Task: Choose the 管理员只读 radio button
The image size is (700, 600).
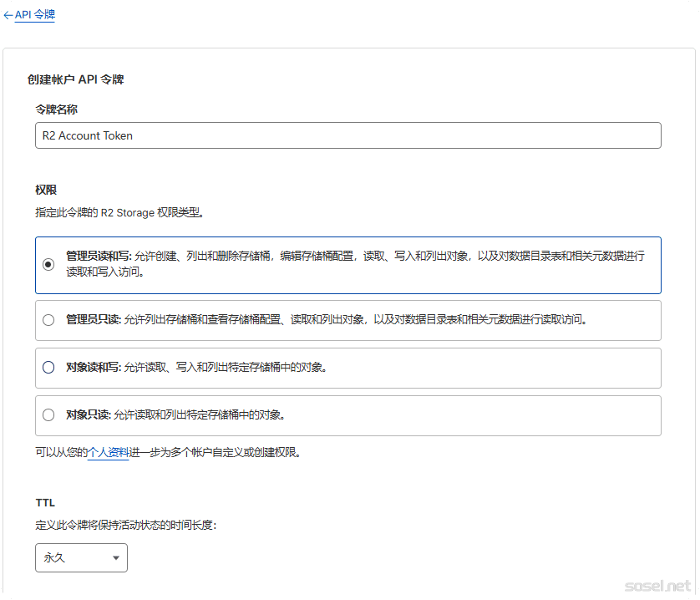Action: pyautogui.click(x=48, y=320)
